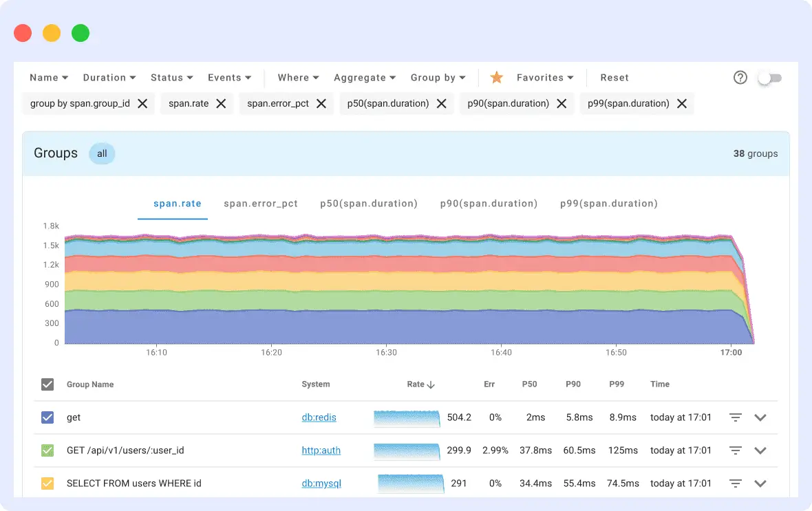Click the Reset button

pyautogui.click(x=614, y=78)
